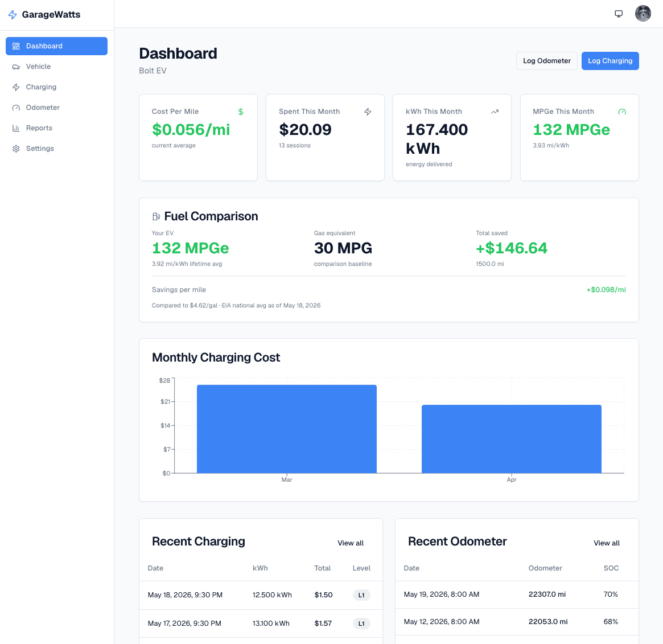This screenshot has width=663, height=644.
Task: Click the 68% SOC value
Action: click(x=611, y=622)
